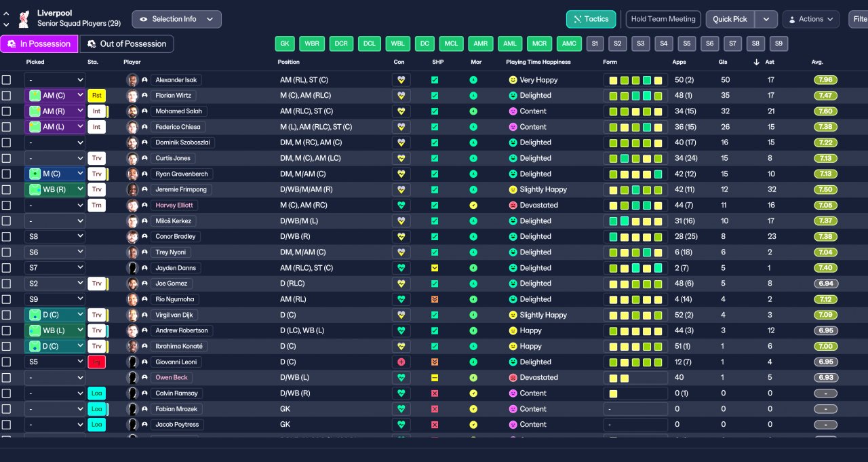Screen dimensions: 868x462
Task: Tick the checkbox for Jacob Poytress
Action: 6,425
